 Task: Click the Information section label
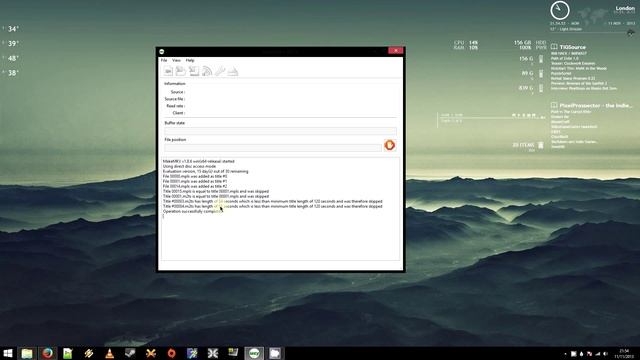[x=175, y=84]
